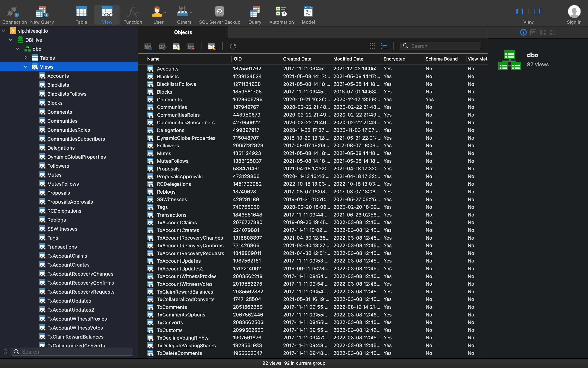Select DynamicGlobalProperties in sidebar tree
The height and width of the screenshot is (368, 588).
point(76,157)
